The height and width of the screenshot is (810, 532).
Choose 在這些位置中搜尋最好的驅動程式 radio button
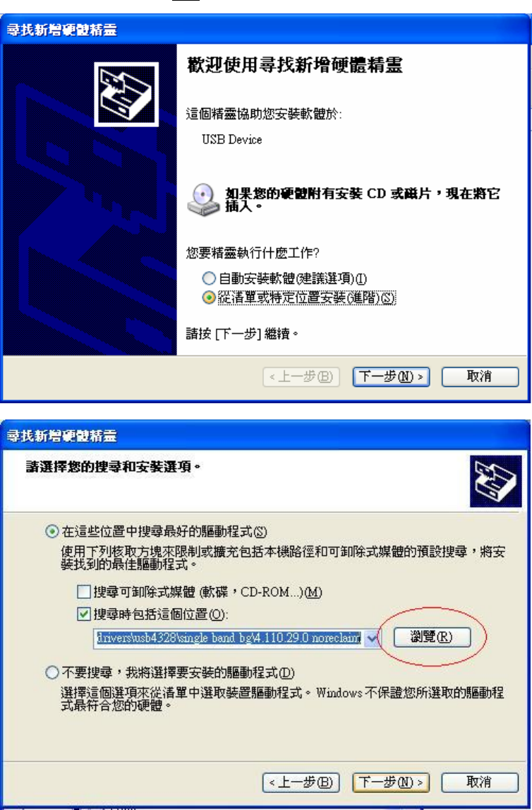tap(52, 532)
